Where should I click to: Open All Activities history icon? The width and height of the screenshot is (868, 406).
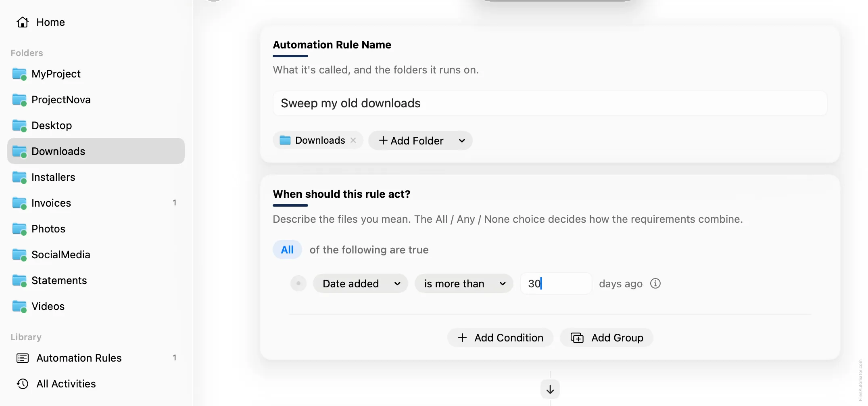tap(23, 384)
